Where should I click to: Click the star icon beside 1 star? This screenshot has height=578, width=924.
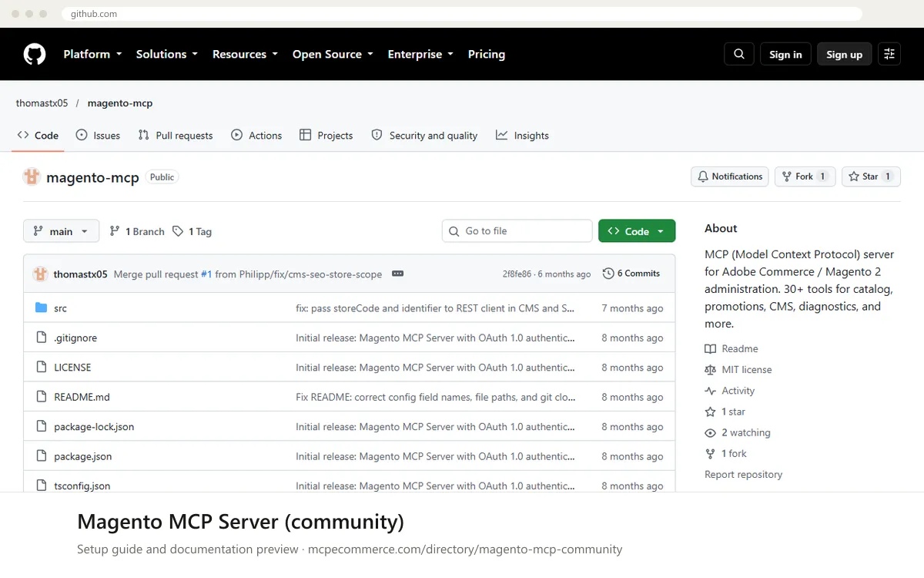[x=711, y=412]
